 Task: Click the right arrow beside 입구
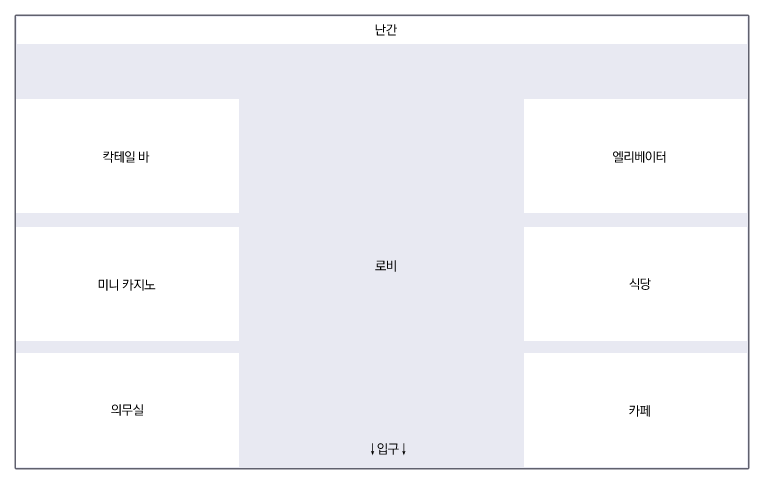click(x=403, y=449)
